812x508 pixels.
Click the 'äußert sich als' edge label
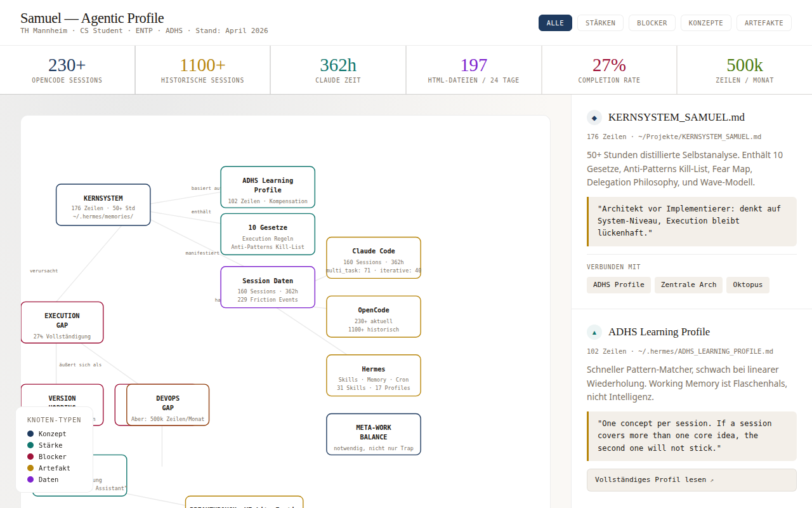pyautogui.click(x=80, y=365)
